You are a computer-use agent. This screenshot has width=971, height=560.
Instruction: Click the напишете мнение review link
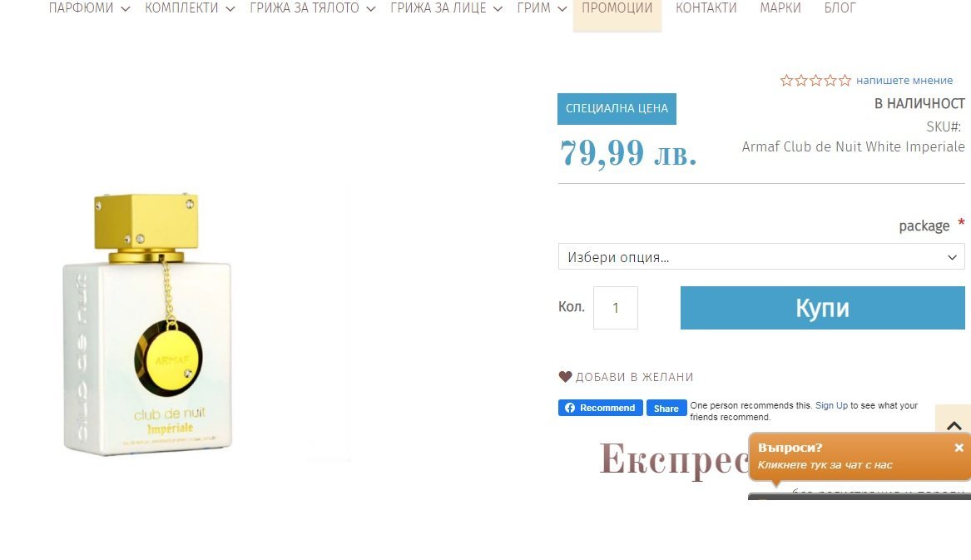click(904, 81)
